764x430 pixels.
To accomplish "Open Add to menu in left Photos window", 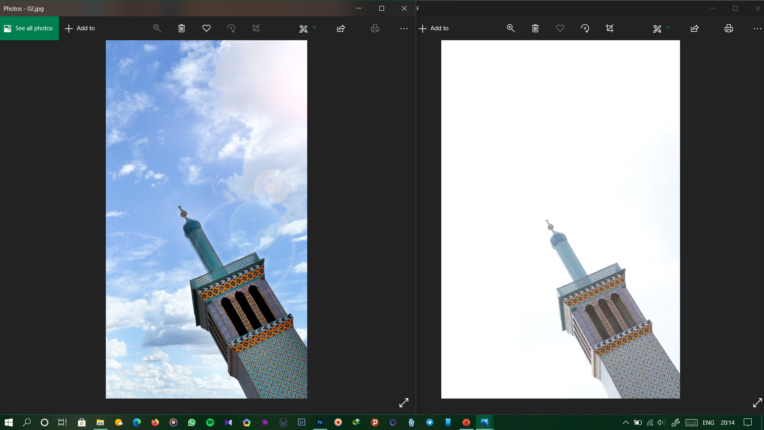I will pyautogui.click(x=80, y=28).
